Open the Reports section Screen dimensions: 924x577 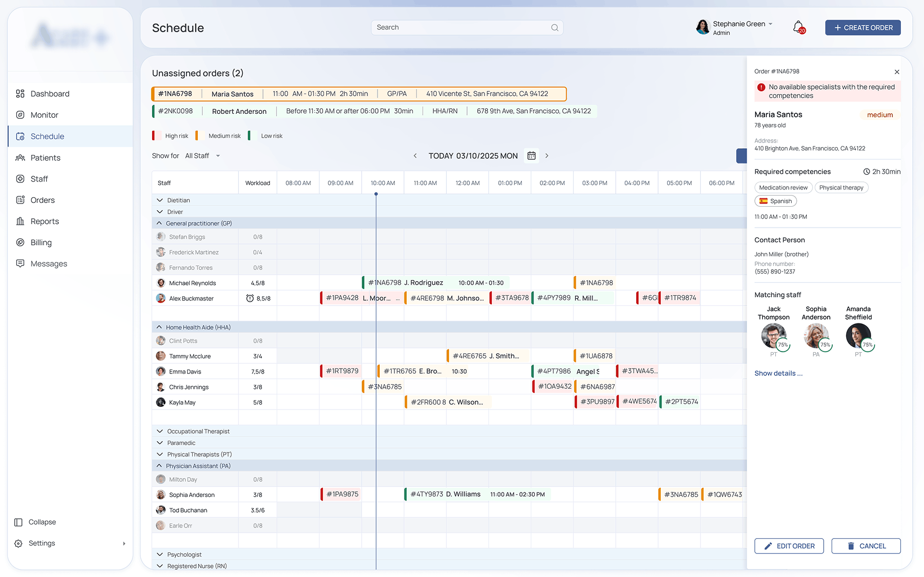44,221
